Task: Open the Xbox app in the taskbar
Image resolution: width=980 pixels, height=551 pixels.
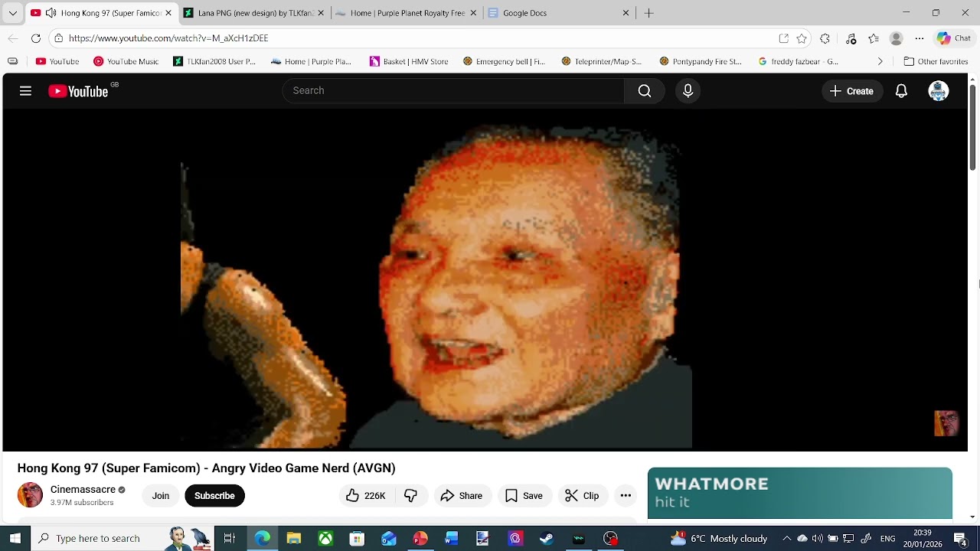Action: pyautogui.click(x=325, y=539)
